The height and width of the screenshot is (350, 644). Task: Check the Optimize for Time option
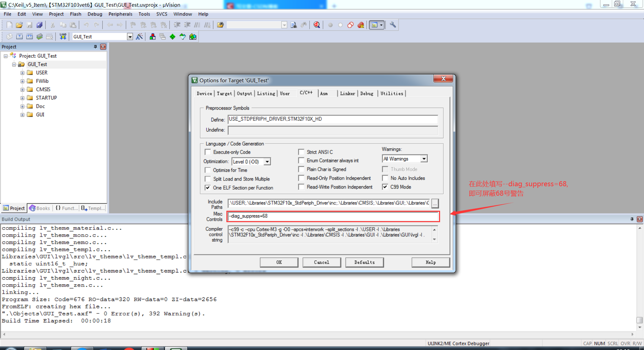(x=208, y=170)
